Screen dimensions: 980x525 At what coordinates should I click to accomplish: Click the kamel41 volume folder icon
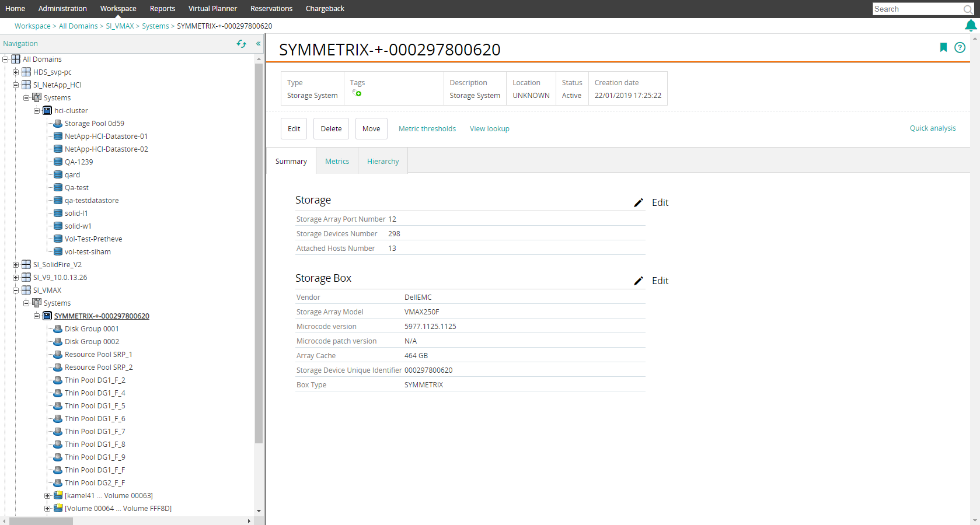pyautogui.click(x=58, y=496)
